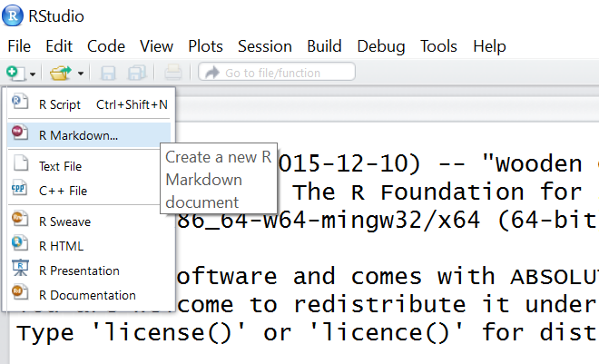Image resolution: width=599 pixels, height=364 pixels.
Task: Choose the C++ File option
Action: tap(89, 191)
